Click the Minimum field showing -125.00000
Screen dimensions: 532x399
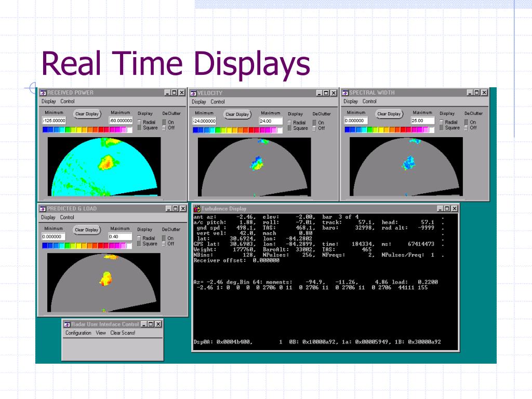click(x=54, y=121)
